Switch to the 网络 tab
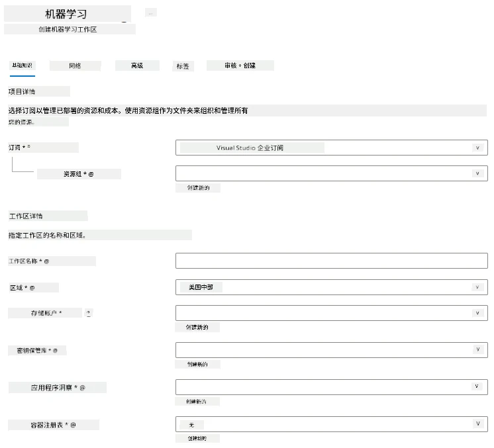 pos(75,66)
